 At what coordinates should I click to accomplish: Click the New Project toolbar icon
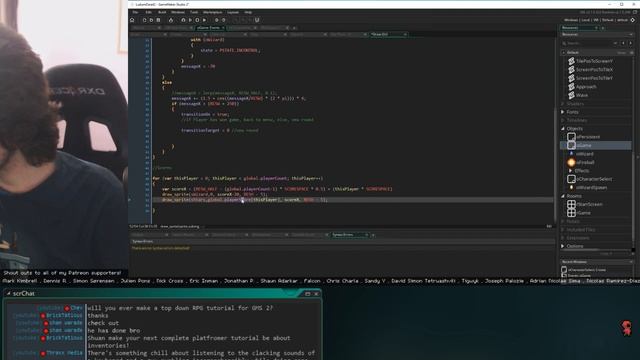(144, 20)
